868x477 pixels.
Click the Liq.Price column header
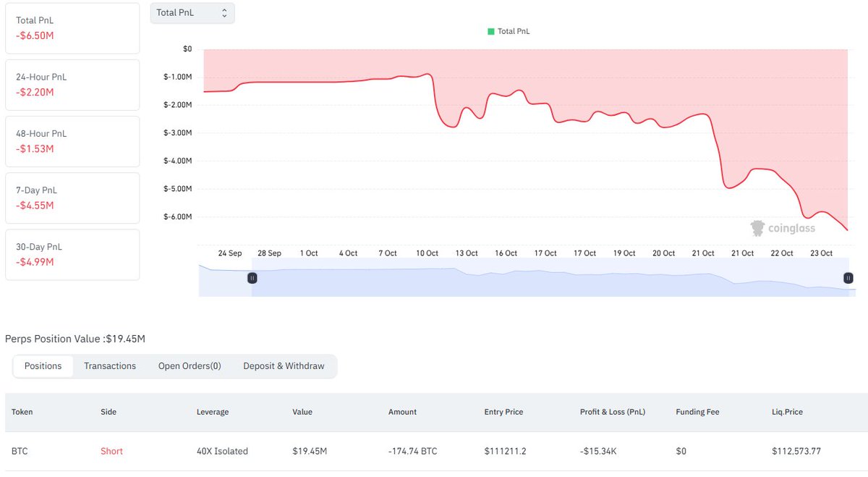[x=787, y=412]
